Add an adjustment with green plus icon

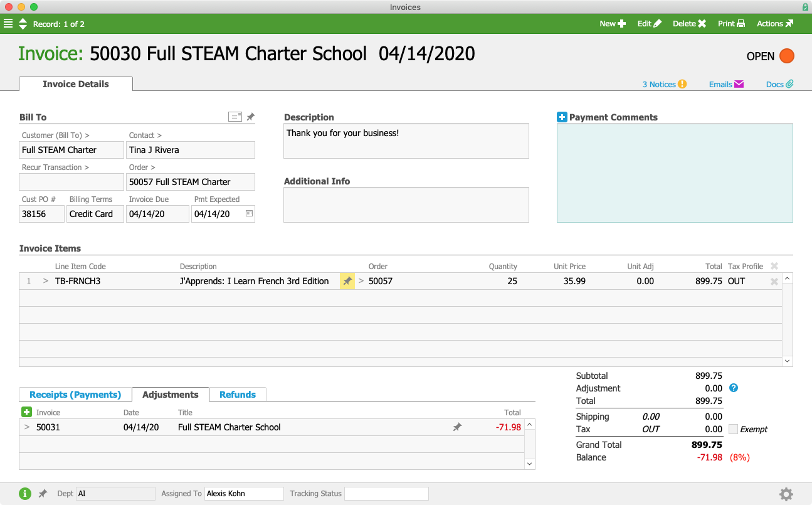(x=26, y=412)
